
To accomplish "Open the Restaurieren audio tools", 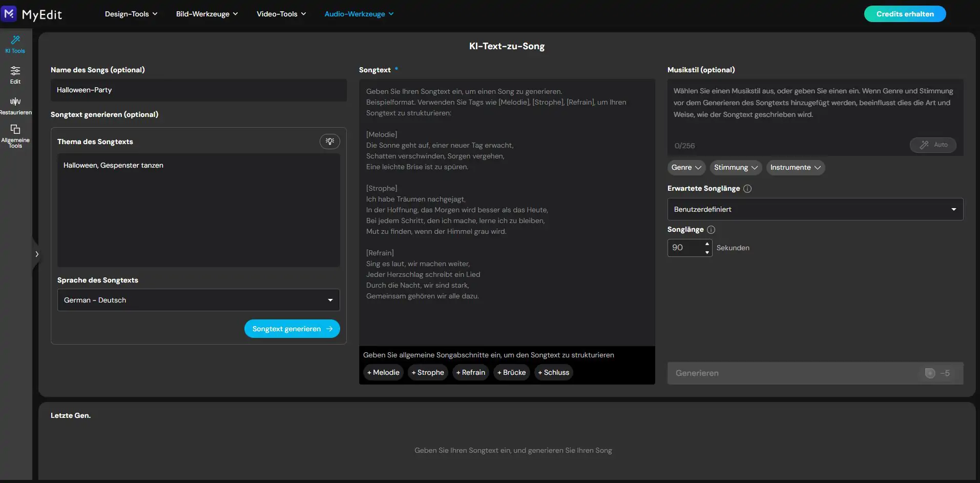I will 15,106.
